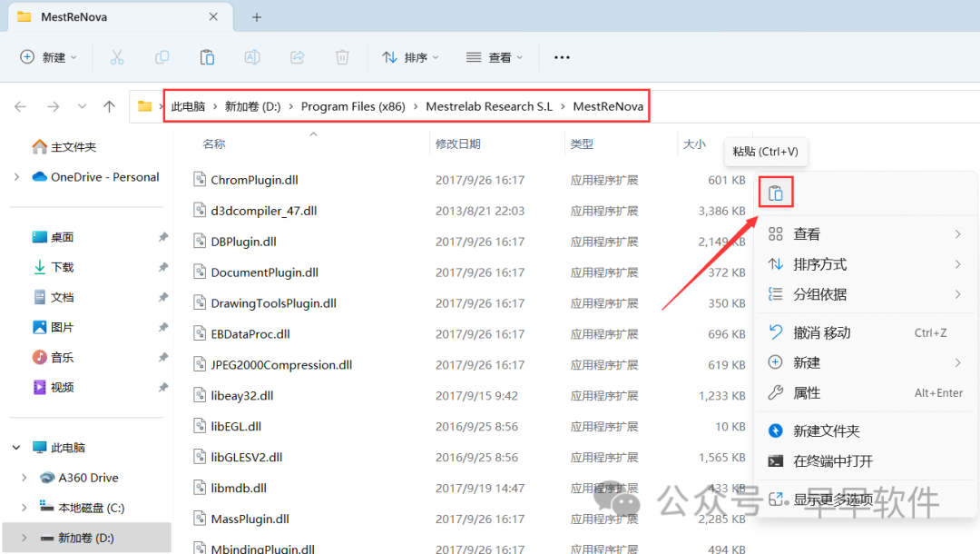
Task: Click the 修改日期 column header
Action: [458, 143]
